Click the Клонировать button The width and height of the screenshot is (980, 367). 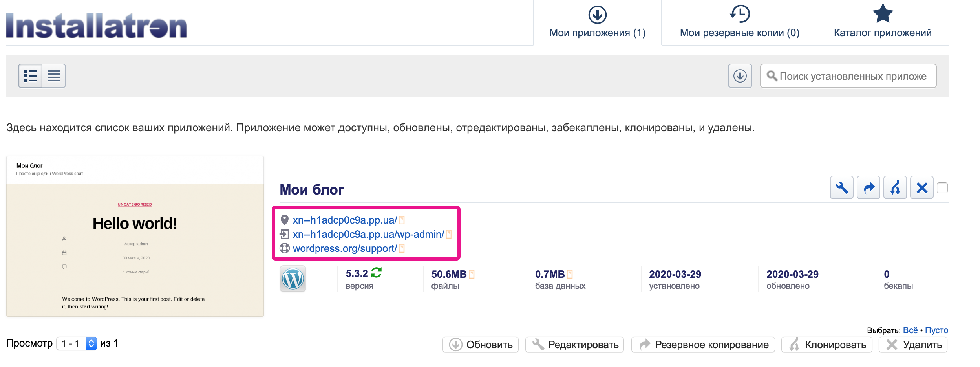(827, 345)
